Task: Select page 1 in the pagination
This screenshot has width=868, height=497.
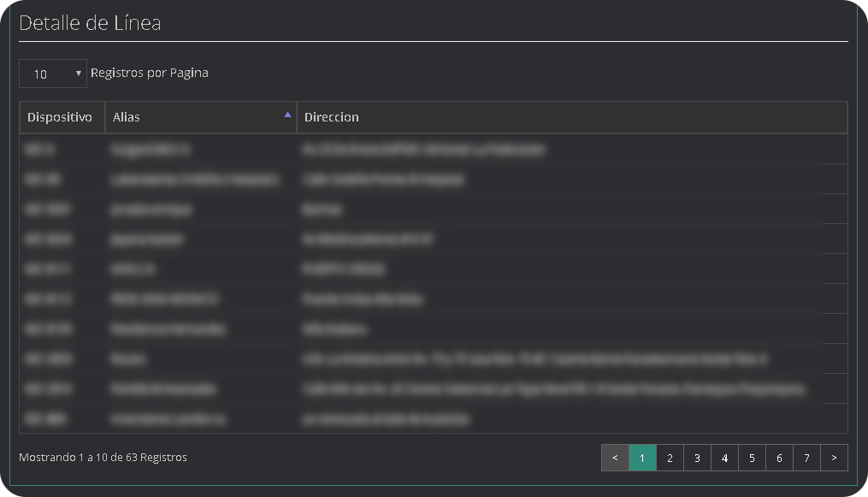Action: coord(642,458)
